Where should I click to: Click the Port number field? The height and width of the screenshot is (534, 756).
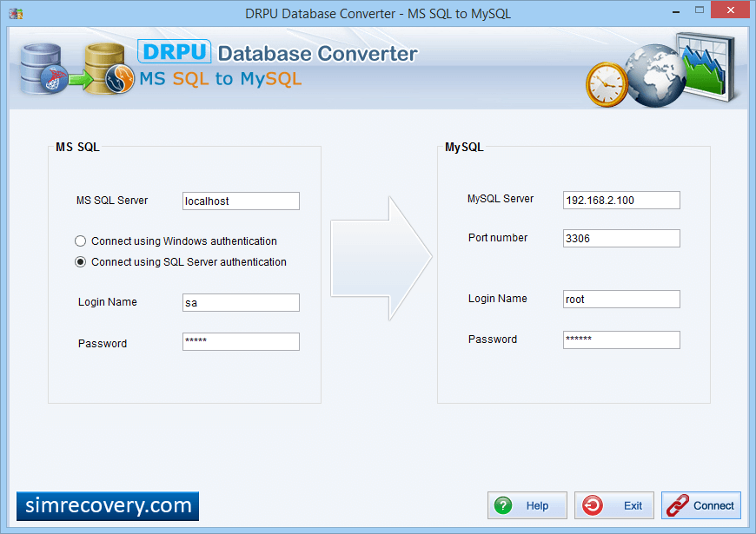click(x=621, y=238)
